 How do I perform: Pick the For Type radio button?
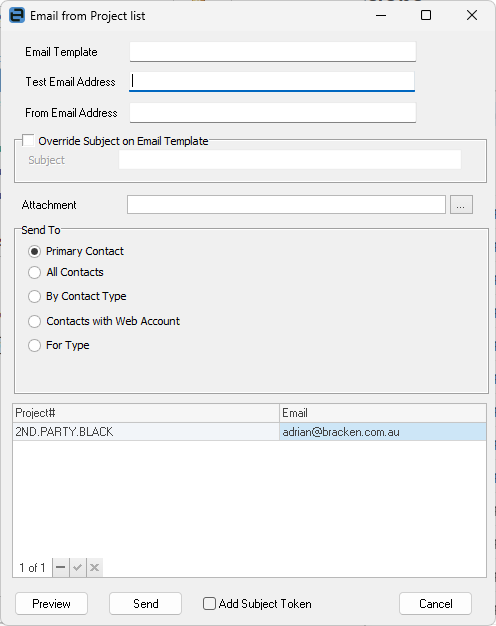click(34, 345)
